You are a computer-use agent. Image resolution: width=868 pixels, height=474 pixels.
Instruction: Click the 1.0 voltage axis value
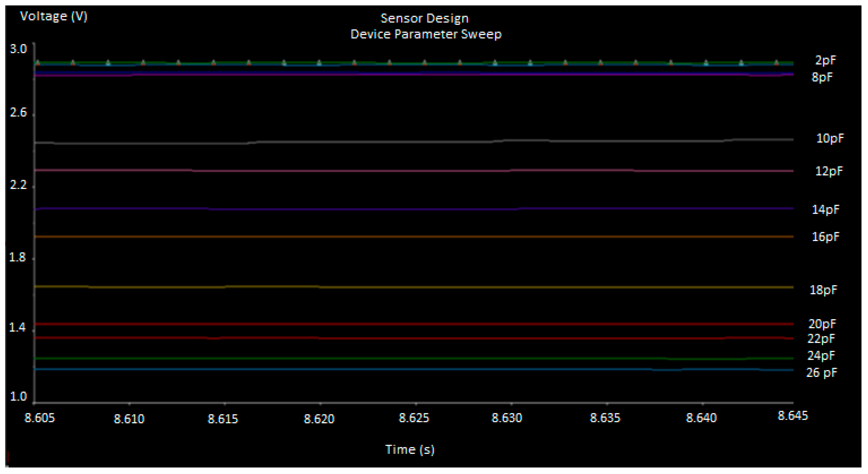point(18,396)
